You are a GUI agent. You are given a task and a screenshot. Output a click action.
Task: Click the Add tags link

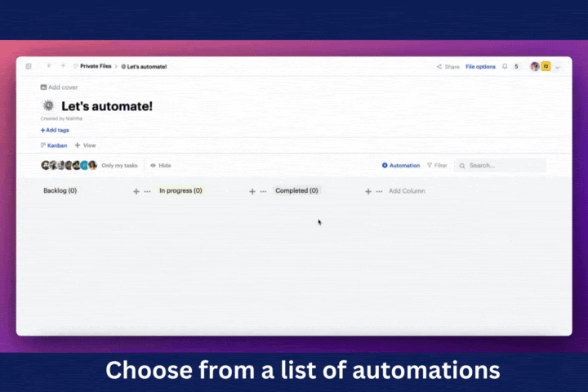(55, 130)
